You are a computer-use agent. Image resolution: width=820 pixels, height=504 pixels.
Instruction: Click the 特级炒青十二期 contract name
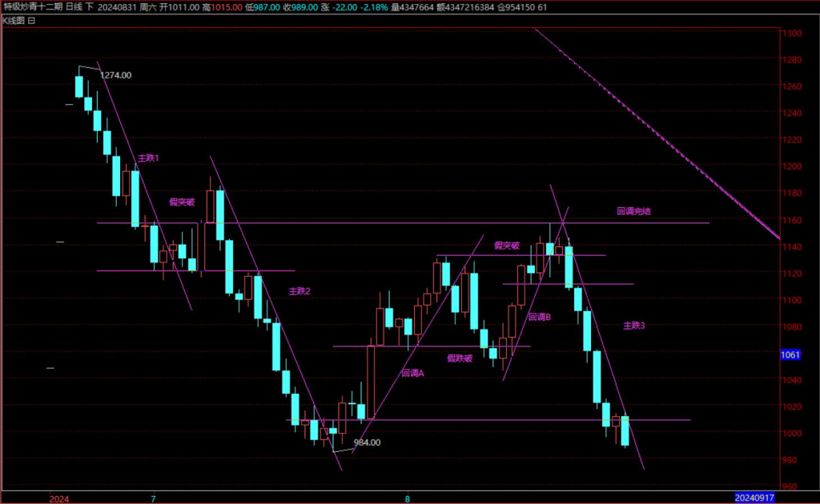[32, 7]
